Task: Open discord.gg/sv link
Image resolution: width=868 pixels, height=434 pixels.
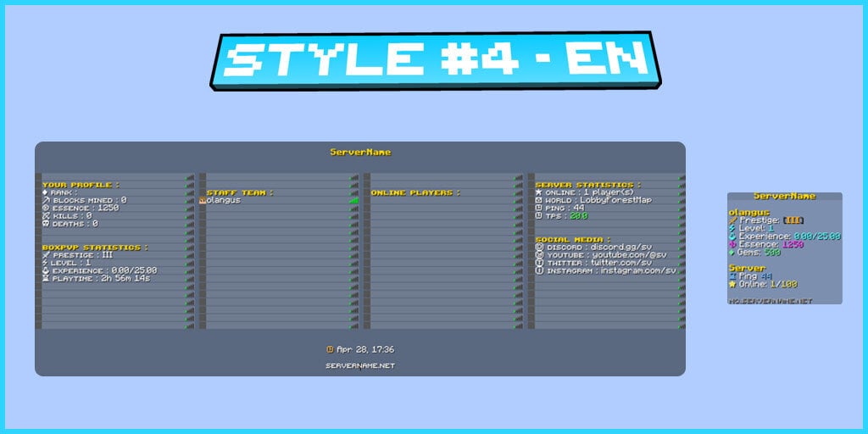Action: tap(620, 248)
